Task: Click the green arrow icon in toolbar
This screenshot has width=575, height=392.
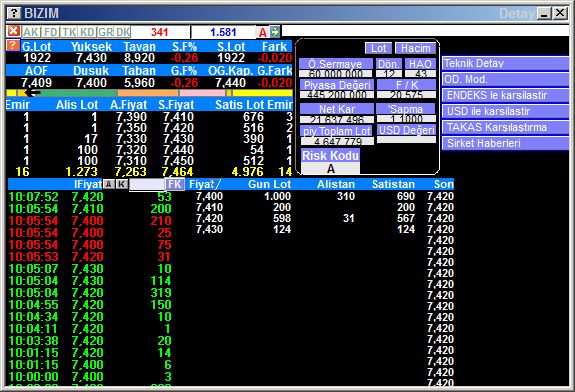Action: pos(275,32)
